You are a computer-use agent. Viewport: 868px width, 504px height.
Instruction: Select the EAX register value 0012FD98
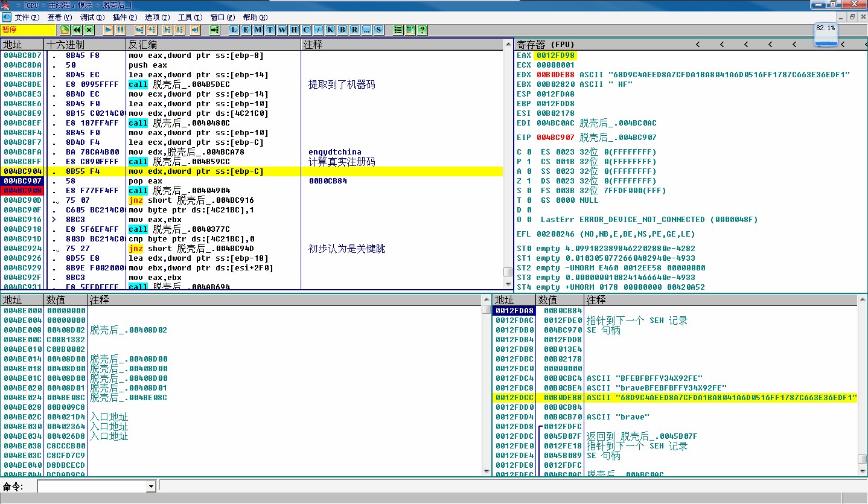(555, 56)
